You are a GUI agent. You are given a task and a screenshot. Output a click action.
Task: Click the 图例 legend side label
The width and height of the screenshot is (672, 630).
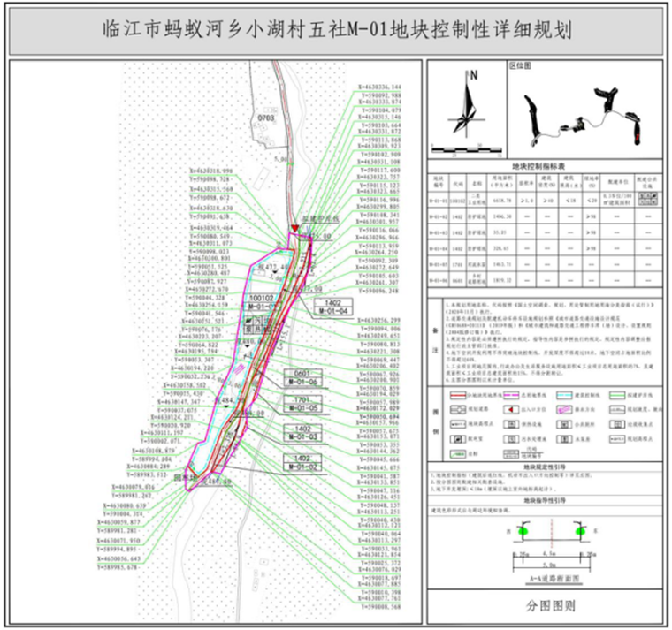(x=435, y=421)
